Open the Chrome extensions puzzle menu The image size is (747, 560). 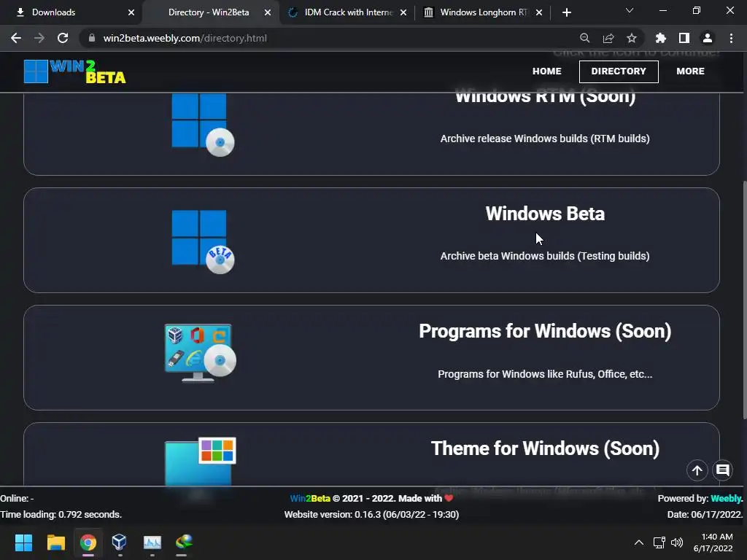[660, 38]
